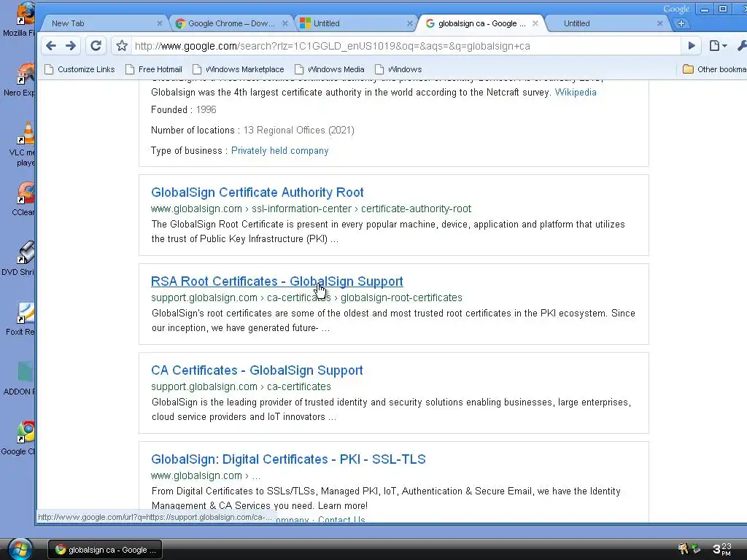Open the page menu document icon
747x560 pixels.
(x=718, y=46)
